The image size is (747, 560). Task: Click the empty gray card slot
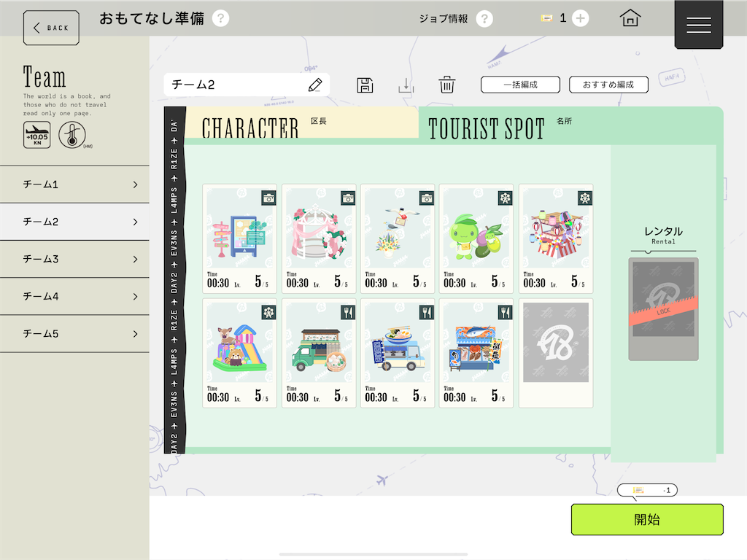coord(555,354)
